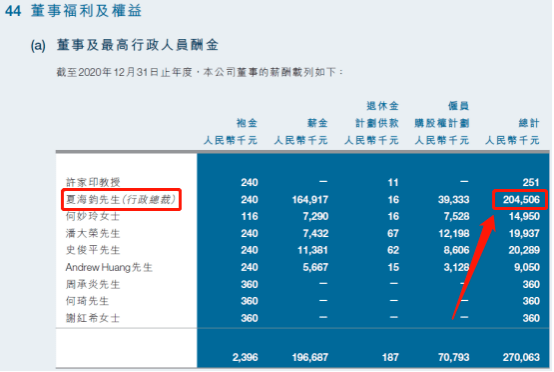
Task: Click the salary figure 11,381
Action: (x=313, y=250)
